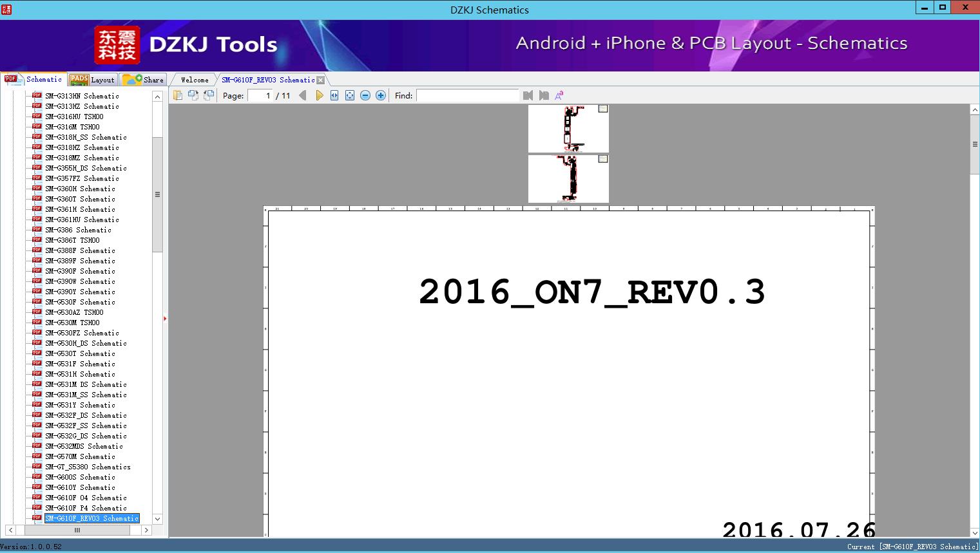Image resolution: width=980 pixels, height=553 pixels.
Task: Maximize the DZKJ Schematics window
Action: point(942,7)
